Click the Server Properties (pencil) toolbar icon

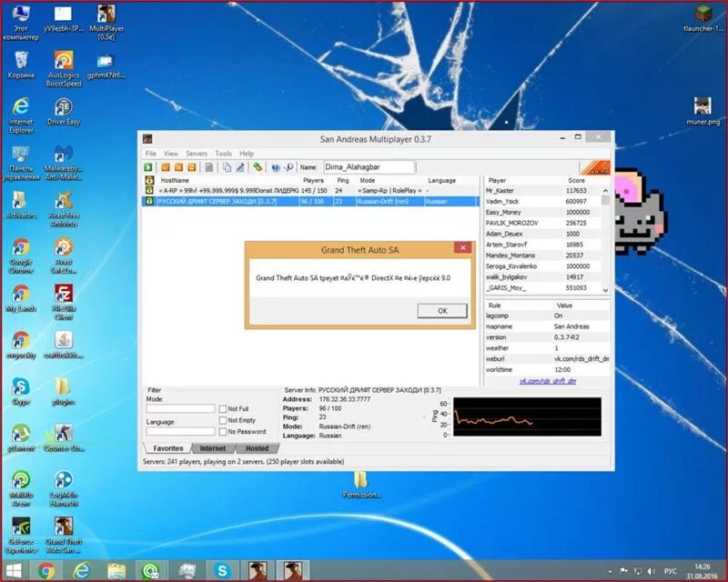click(x=240, y=167)
